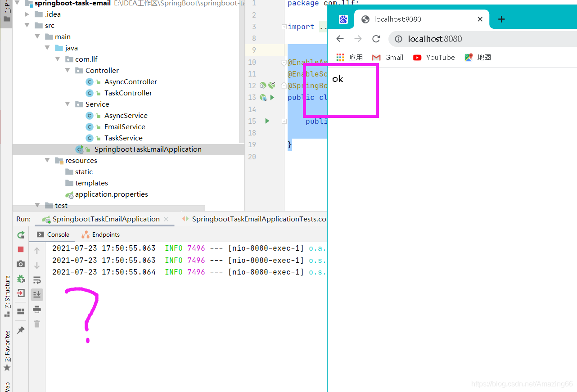This screenshot has height=392, width=577.
Task: Collapse the Controller package
Action: (68, 70)
